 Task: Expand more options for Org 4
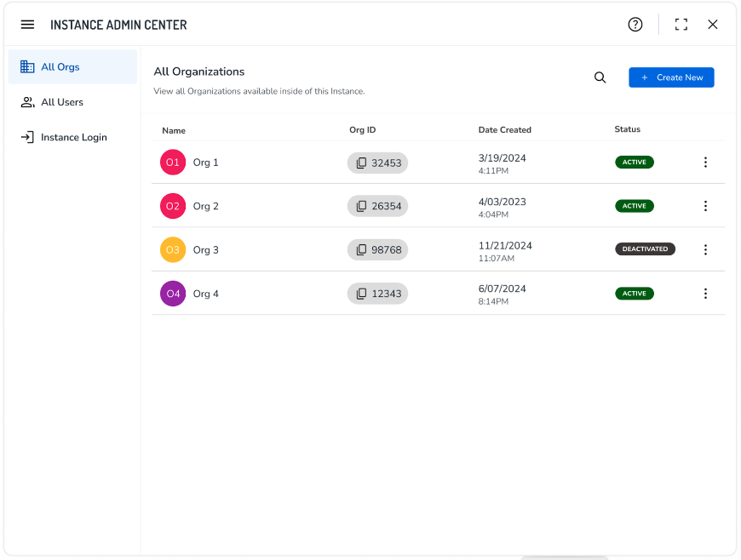(x=705, y=294)
